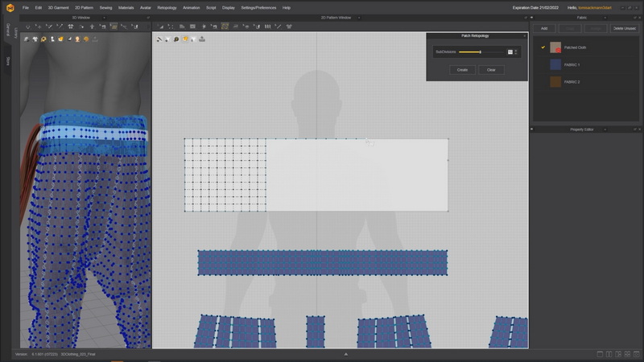This screenshot has width=644, height=362.
Task: Click the Add fabric button
Action: (x=544, y=28)
